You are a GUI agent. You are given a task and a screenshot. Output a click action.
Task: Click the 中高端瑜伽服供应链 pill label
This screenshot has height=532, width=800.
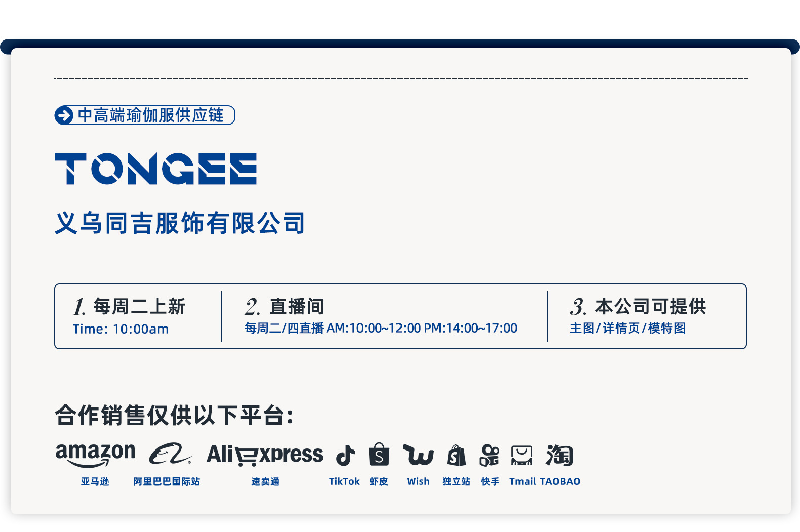coord(145,115)
